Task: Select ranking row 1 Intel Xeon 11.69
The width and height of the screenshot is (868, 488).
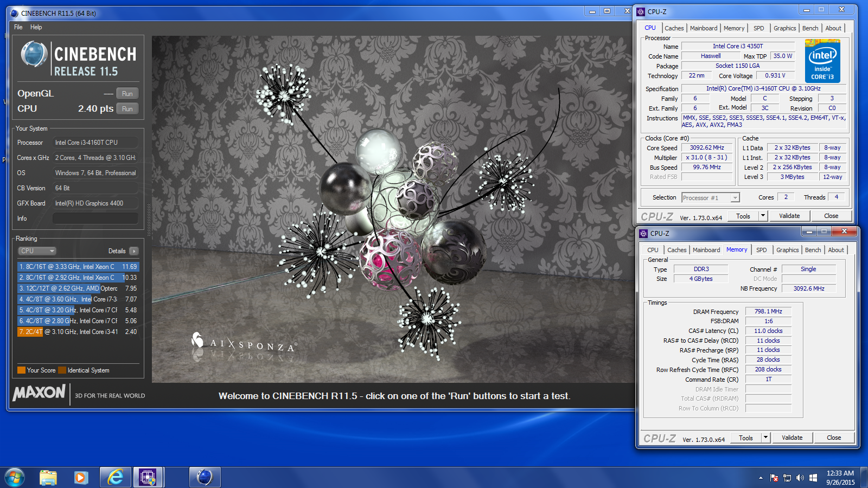Action: pyautogui.click(x=78, y=267)
